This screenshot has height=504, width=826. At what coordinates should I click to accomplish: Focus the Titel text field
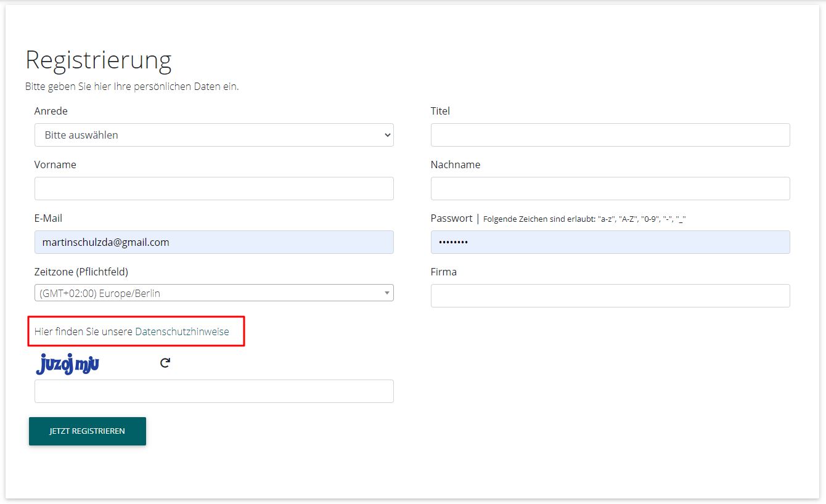pos(610,135)
